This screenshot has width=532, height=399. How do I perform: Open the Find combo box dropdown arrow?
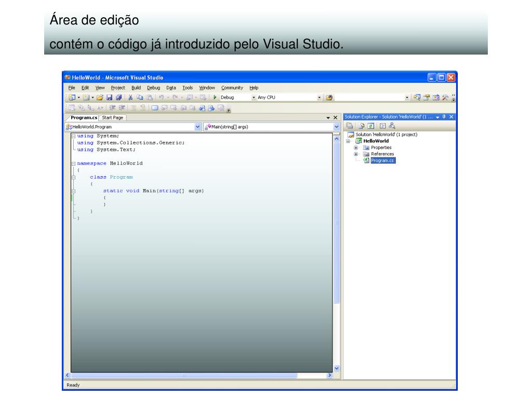(x=407, y=98)
